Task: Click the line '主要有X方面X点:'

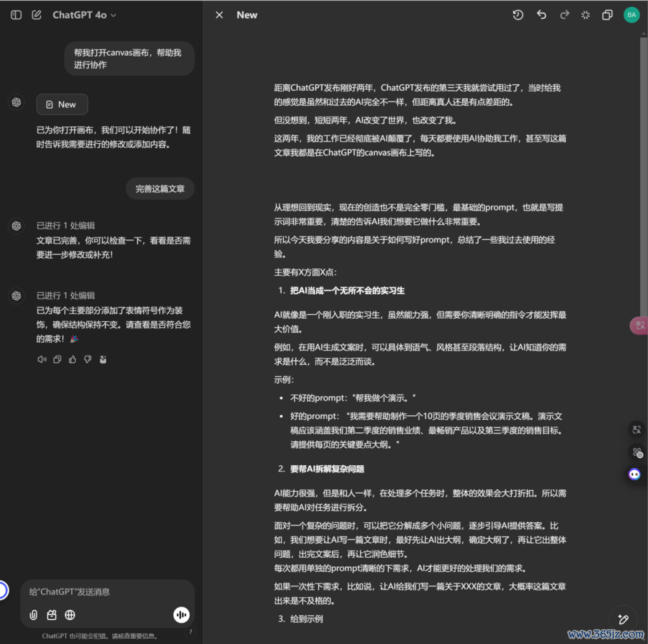Action: (x=305, y=272)
